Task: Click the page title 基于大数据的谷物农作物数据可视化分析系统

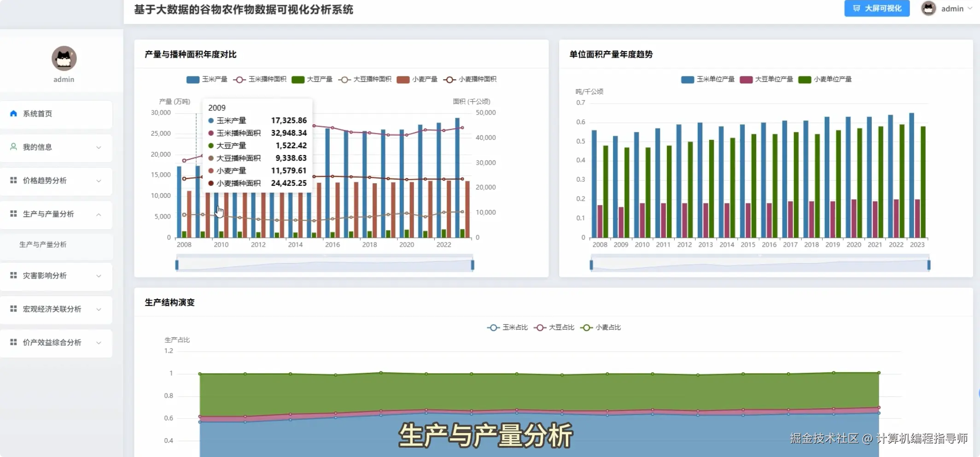Action: pyautogui.click(x=244, y=10)
